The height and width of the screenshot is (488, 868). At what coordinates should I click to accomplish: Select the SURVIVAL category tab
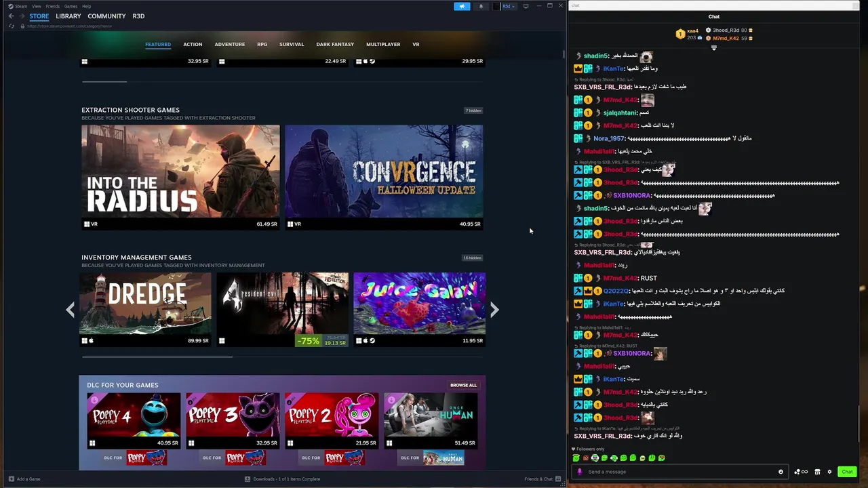tap(292, 45)
